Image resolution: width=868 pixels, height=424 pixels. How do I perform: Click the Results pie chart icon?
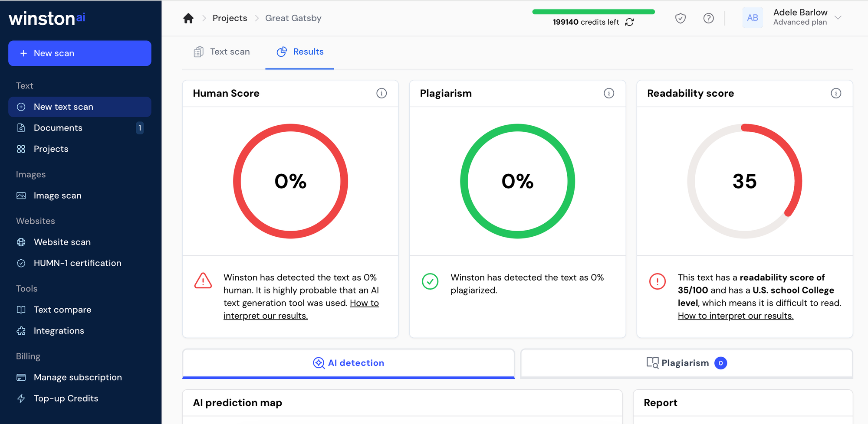[x=282, y=52]
